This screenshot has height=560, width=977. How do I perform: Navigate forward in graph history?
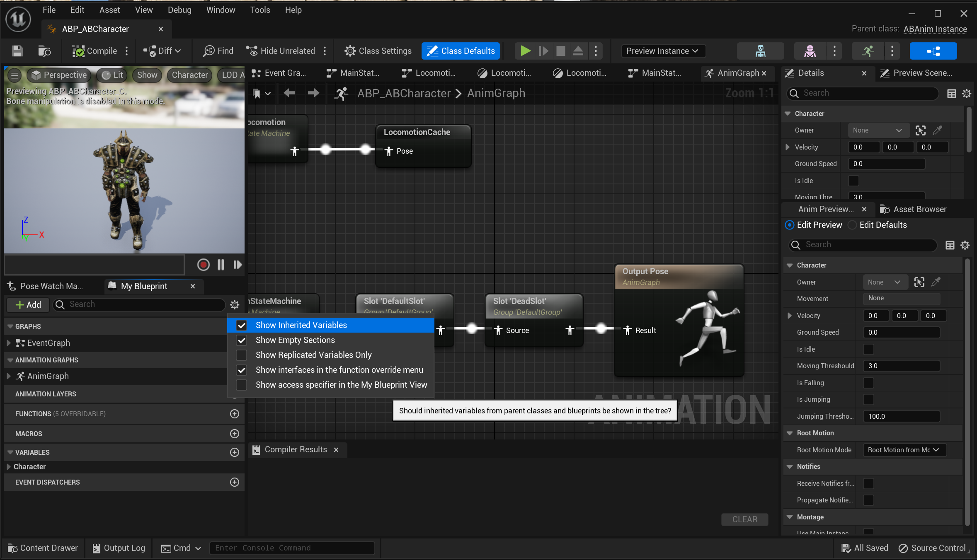click(x=313, y=93)
